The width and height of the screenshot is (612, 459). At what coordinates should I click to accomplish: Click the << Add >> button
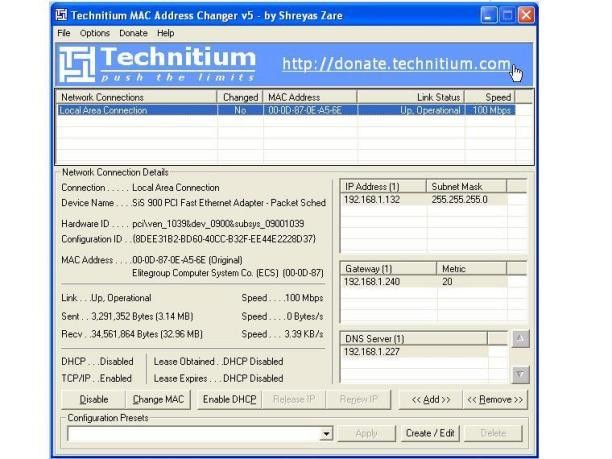click(431, 399)
